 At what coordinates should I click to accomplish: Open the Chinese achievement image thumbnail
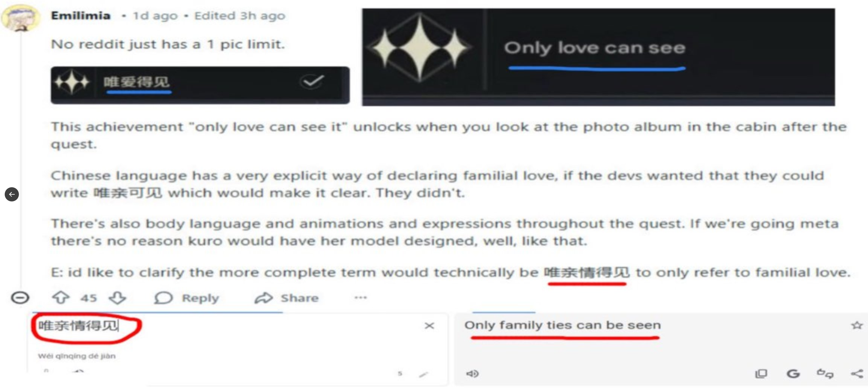pos(200,85)
